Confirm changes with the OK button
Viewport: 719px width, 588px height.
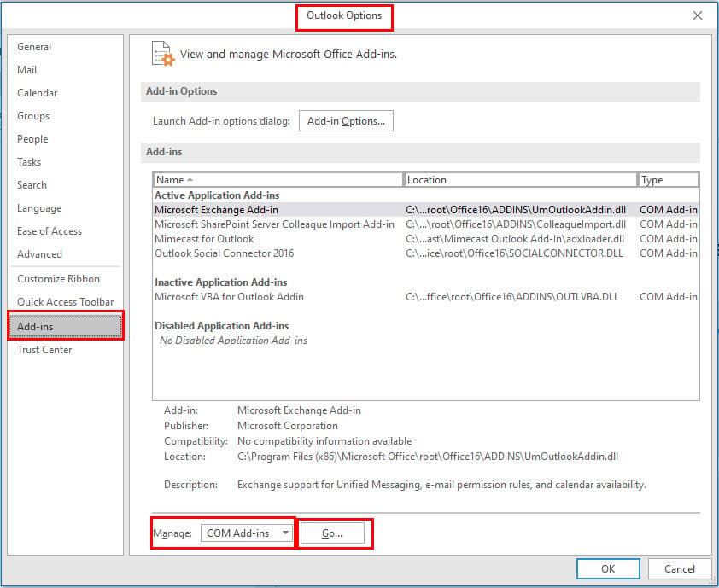coord(607,568)
